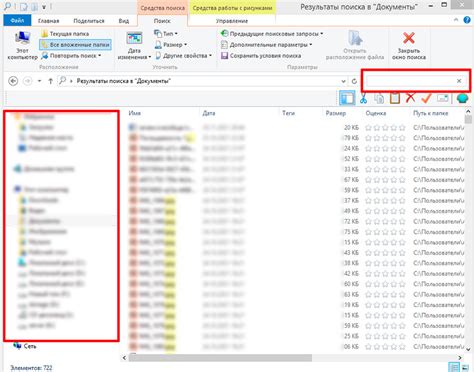Click folder path in the 33 КБ row
This screenshot has width=474, height=372.
click(438, 169)
